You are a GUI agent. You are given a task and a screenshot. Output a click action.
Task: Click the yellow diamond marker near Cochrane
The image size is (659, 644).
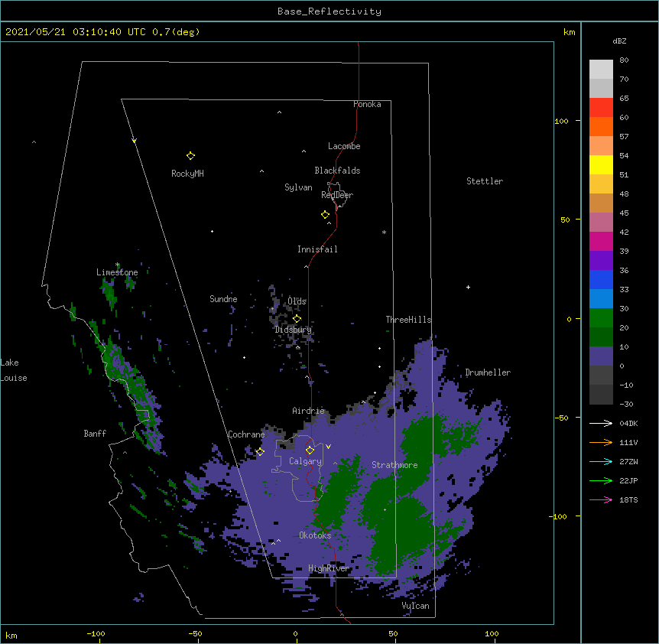tap(260, 451)
